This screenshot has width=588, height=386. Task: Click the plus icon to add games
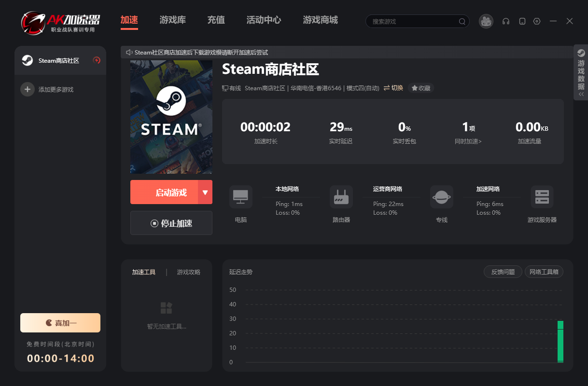point(28,89)
